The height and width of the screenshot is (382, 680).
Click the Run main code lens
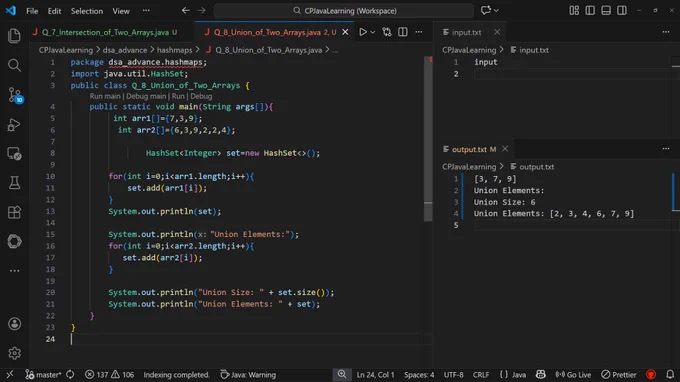pyautogui.click(x=105, y=96)
